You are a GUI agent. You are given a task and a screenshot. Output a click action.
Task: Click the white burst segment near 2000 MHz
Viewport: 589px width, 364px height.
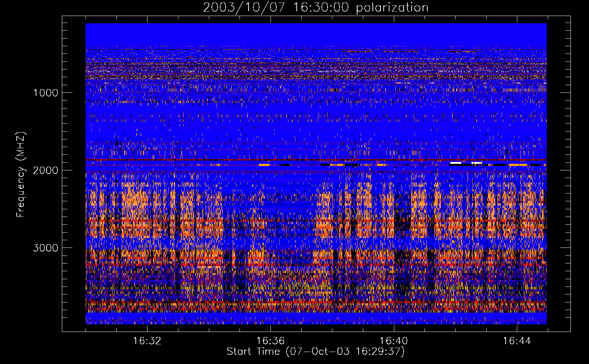pyautogui.click(x=456, y=163)
